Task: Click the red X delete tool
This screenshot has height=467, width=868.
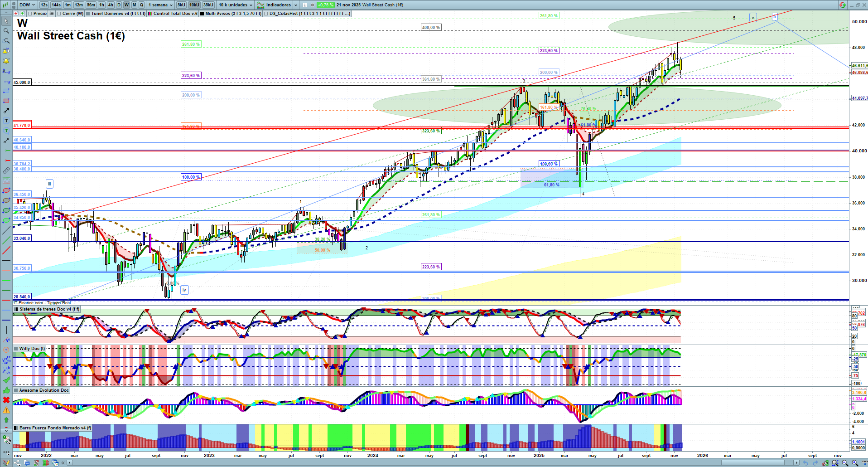Action: 6,400
